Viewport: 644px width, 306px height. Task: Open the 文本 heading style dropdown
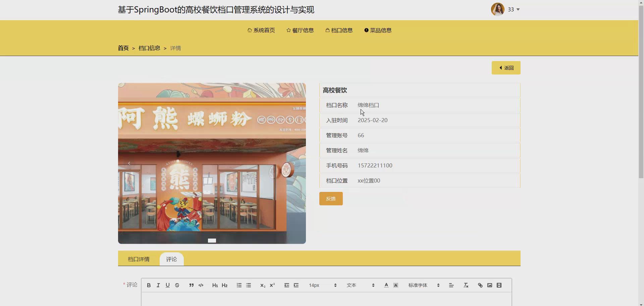361,285
